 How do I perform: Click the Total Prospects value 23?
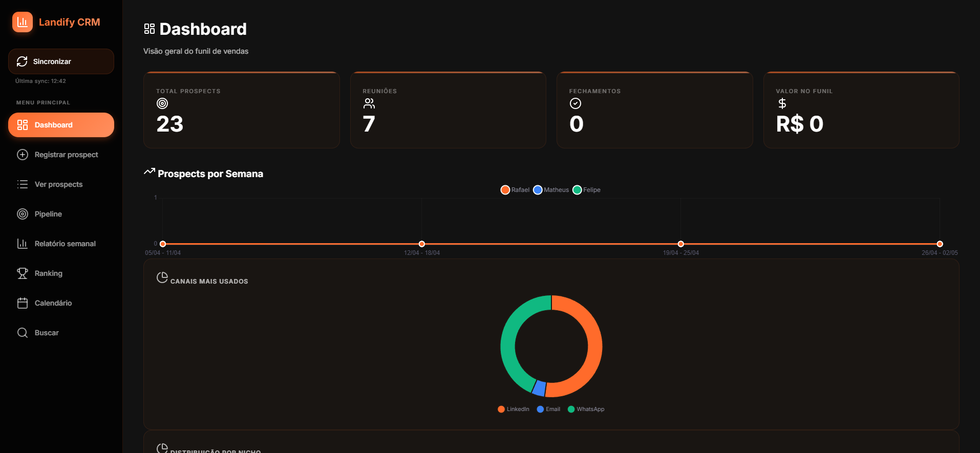click(170, 124)
